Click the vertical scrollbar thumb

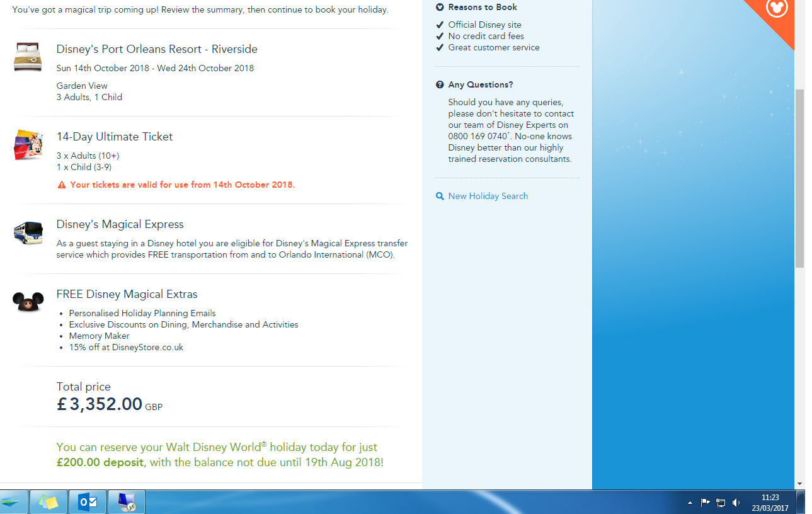800,178
